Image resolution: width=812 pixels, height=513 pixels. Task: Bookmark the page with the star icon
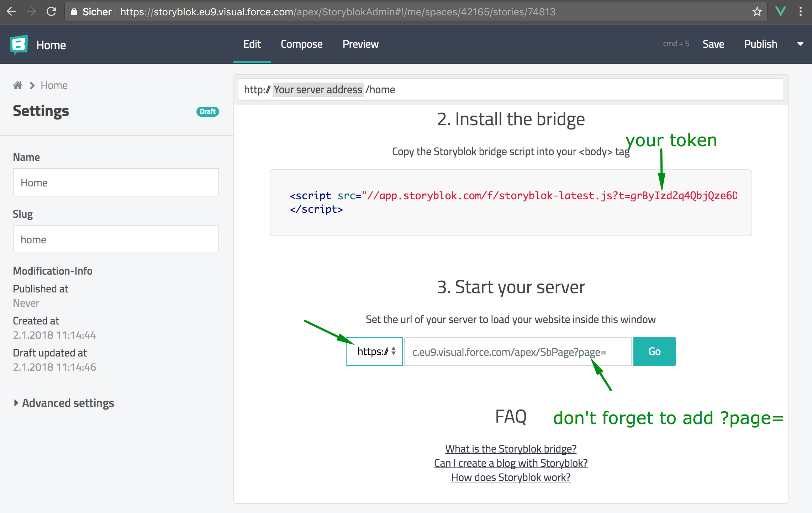pyautogui.click(x=756, y=12)
